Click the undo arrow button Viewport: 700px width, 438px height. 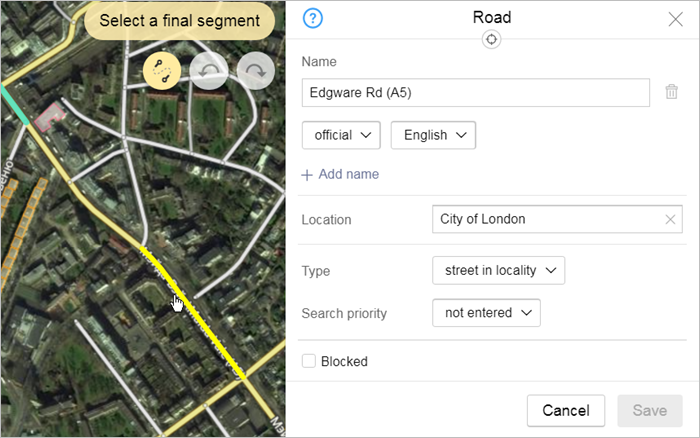[x=209, y=71]
